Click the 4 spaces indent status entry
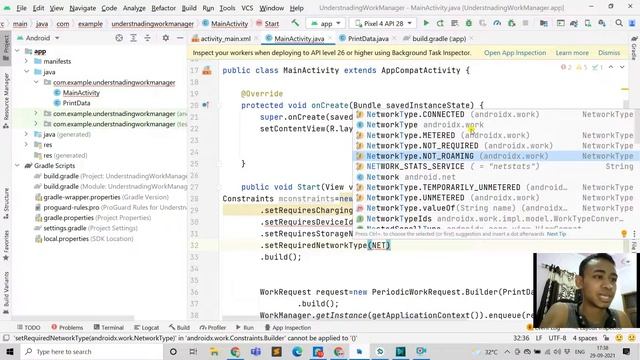The image size is (640, 360). point(585,338)
